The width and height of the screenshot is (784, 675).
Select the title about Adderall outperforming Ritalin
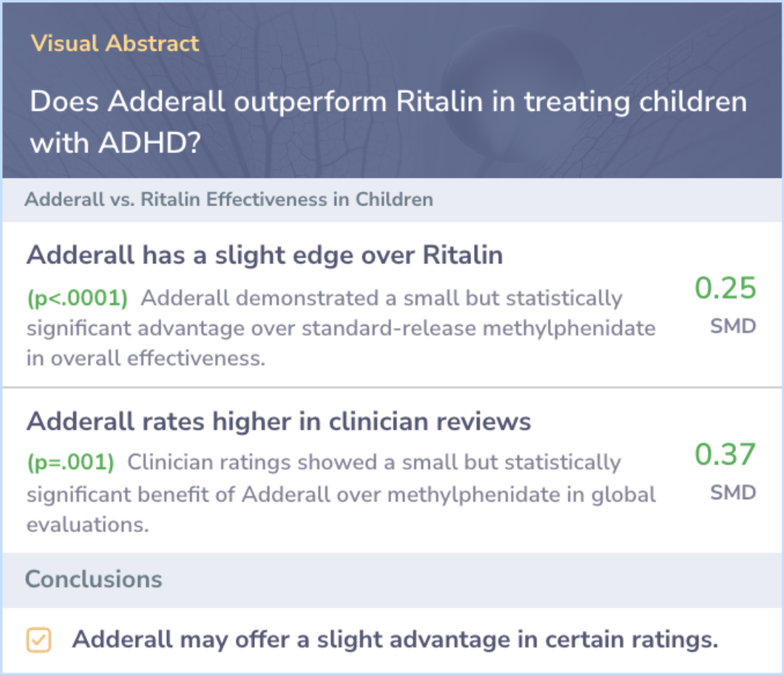(x=388, y=122)
